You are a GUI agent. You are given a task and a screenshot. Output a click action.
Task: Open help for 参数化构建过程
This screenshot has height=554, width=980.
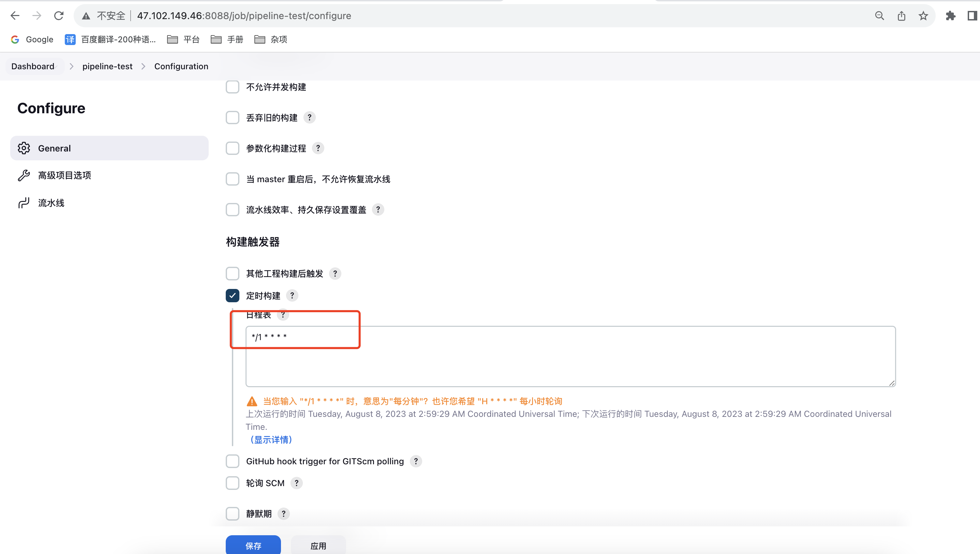318,148
